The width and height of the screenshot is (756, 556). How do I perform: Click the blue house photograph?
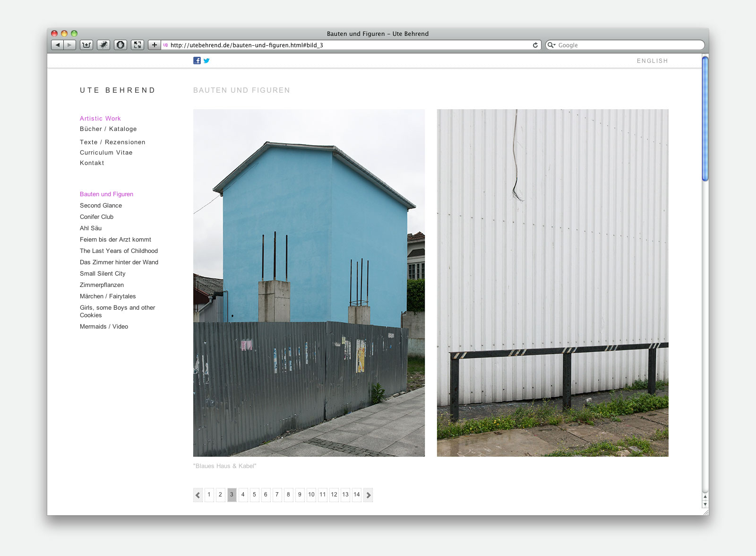pos(309,283)
